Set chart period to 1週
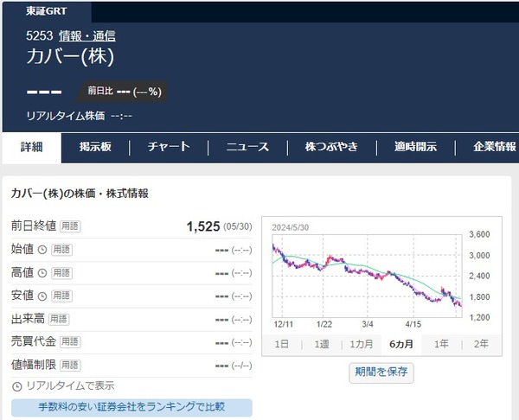The width and height of the screenshot is (519, 420). [x=322, y=345]
